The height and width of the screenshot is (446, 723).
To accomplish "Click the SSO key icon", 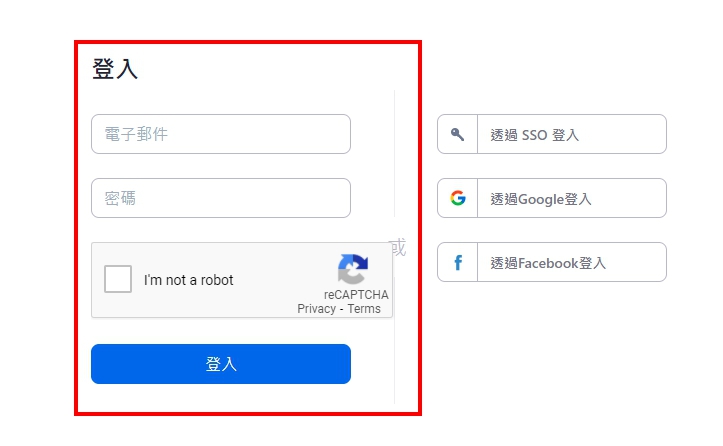I will [457, 134].
